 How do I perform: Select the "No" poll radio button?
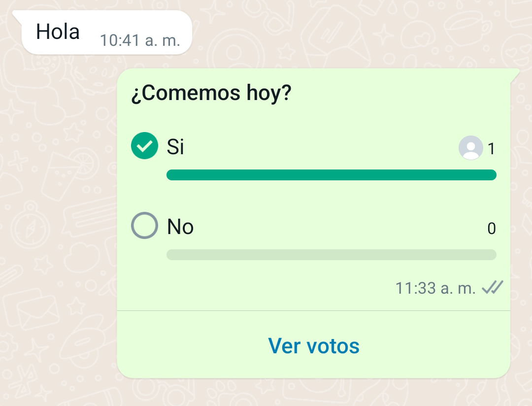coord(144,226)
